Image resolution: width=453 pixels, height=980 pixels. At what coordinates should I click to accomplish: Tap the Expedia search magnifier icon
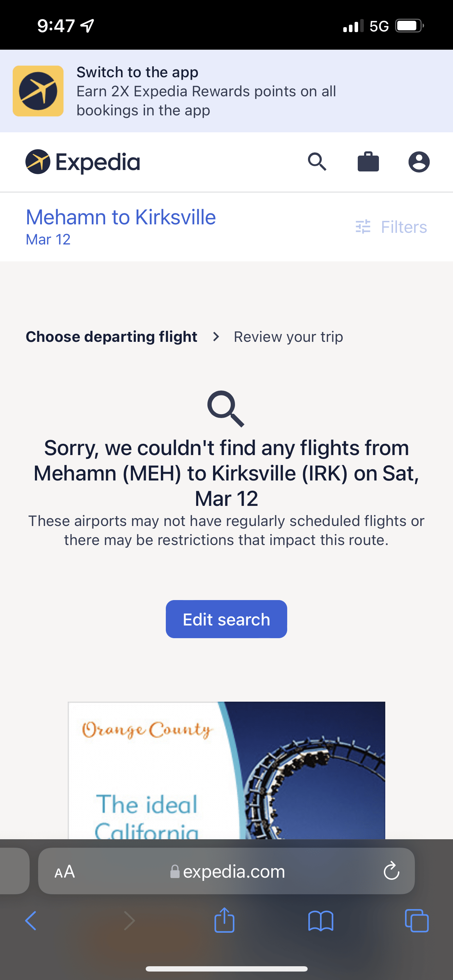[x=317, y=162]
